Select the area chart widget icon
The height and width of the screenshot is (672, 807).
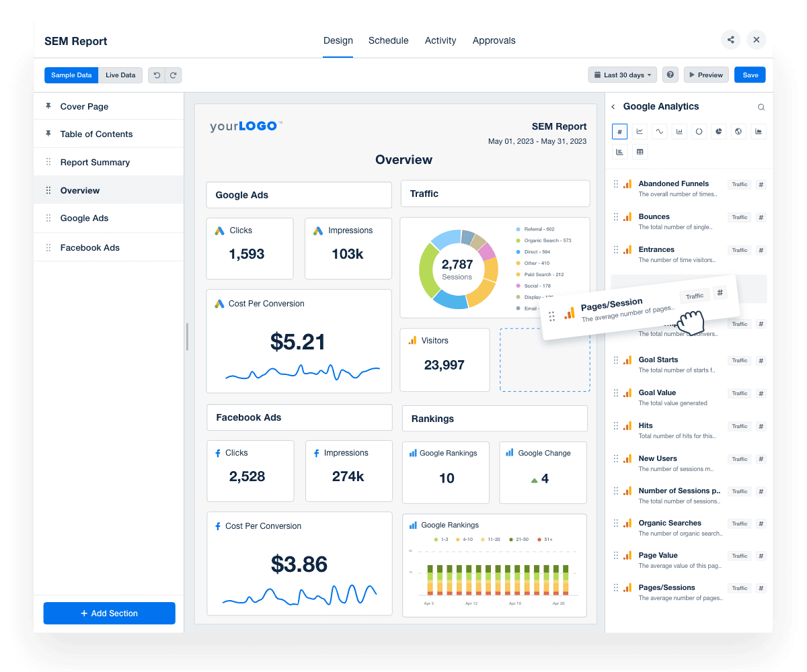tap(759, 132)
